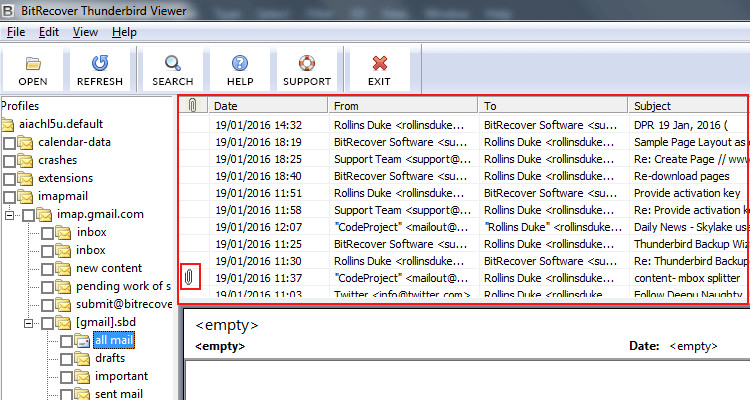Viewport: 750px width, 400px height.
Task: Select the pending work of s folder
Action: pos(123,286)
